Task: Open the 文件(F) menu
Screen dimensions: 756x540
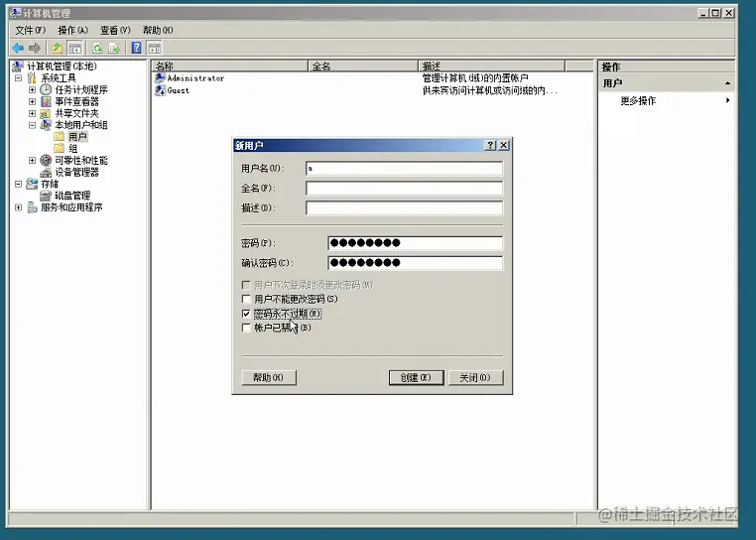Action: click(30, 30)
